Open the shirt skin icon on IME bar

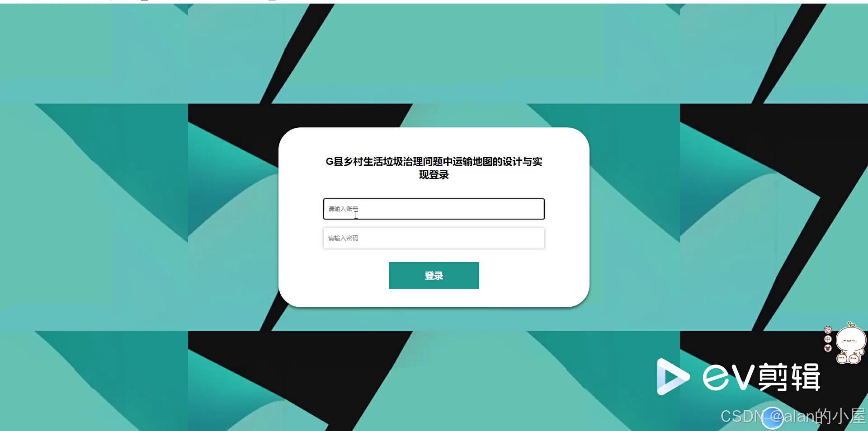[x=828, y=348]
